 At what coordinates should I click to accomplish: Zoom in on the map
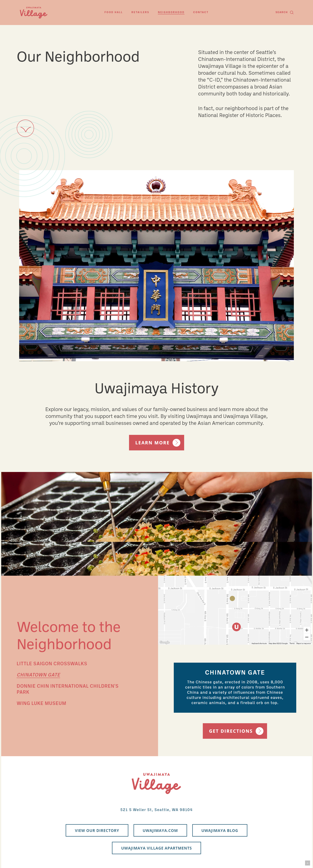click(307, 630)
